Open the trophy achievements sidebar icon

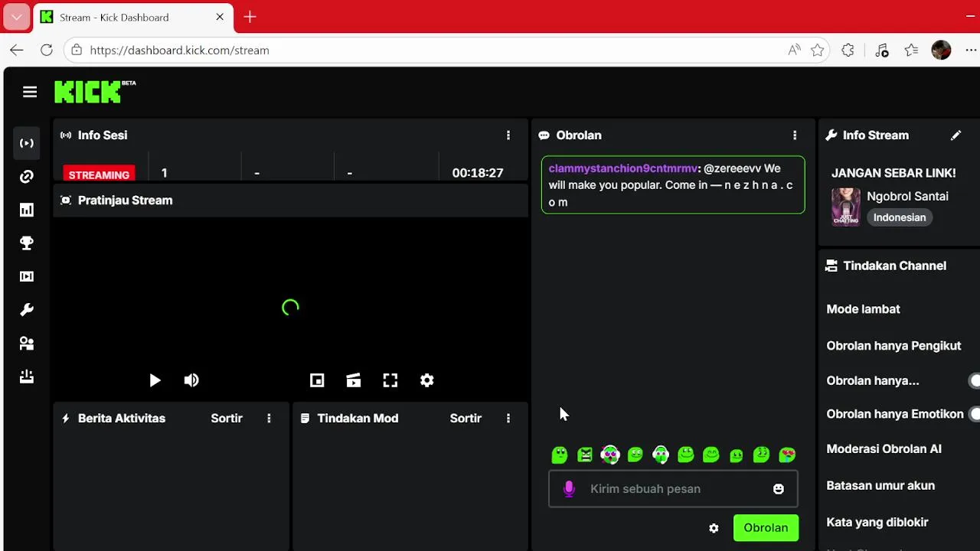coord(27,243)
